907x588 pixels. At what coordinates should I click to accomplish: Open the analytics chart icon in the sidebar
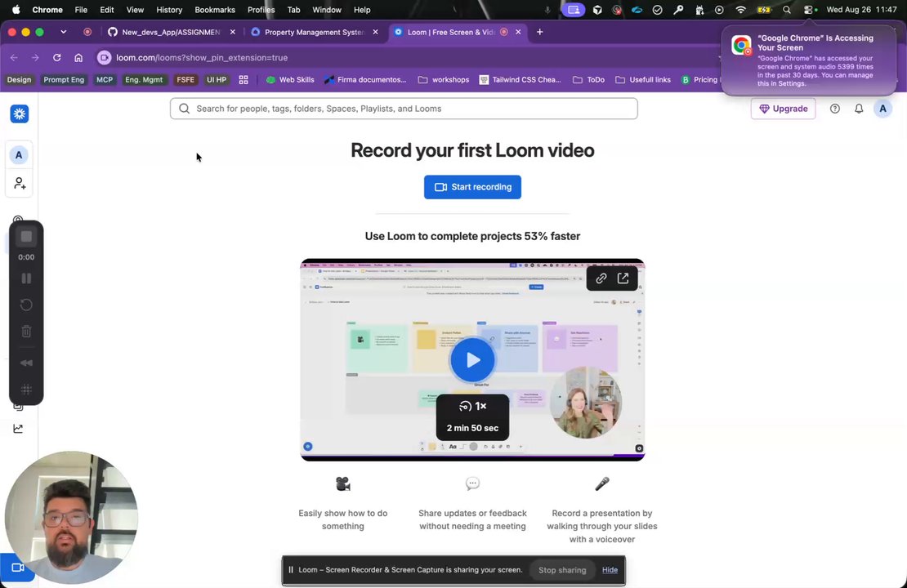18,429
